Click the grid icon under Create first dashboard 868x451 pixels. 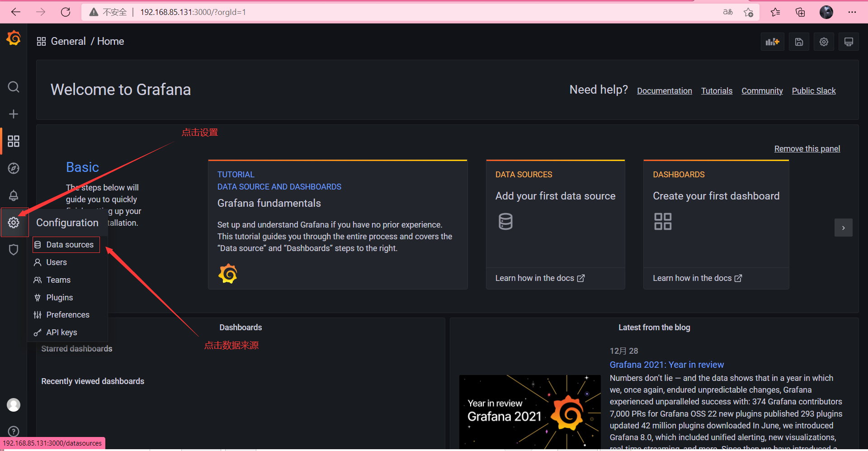point(663,222)
